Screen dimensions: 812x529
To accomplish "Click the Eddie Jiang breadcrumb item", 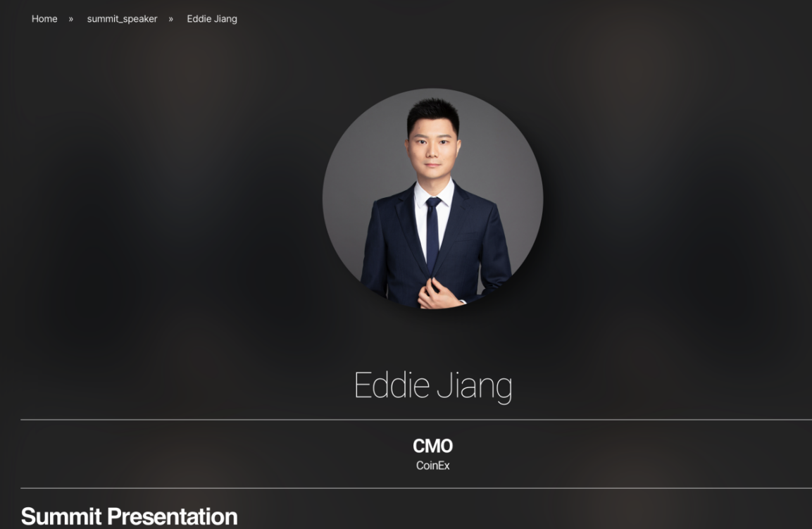I will (x=212, y=18).
